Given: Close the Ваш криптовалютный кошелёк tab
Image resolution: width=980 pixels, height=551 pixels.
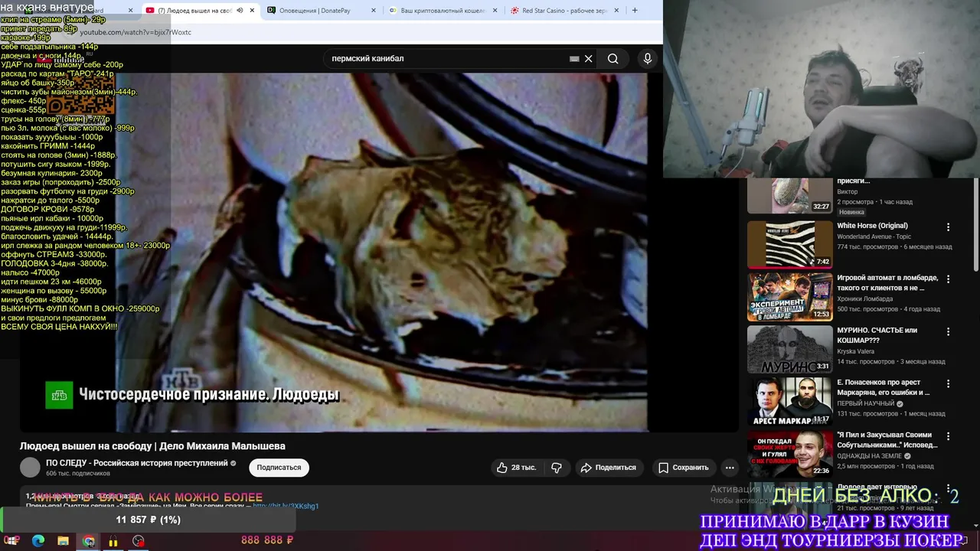Looking at the screenshot, I should coord(495,11).
